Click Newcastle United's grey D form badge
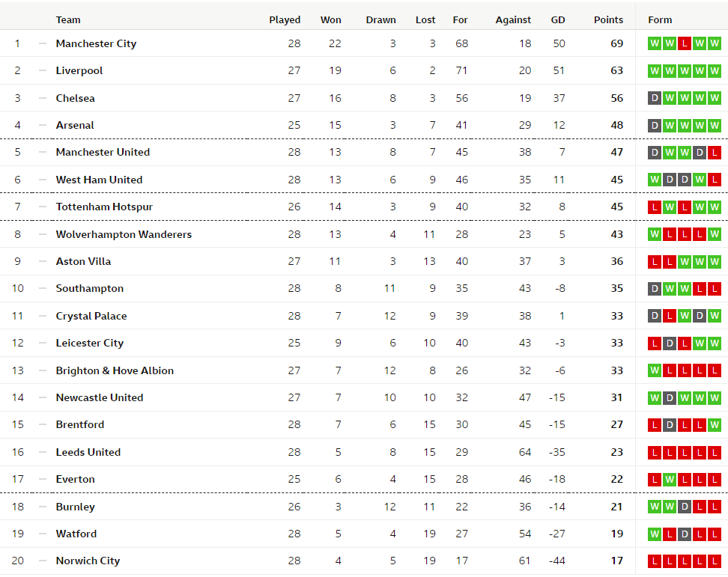728x577 pixels. [x=670, y=398]
